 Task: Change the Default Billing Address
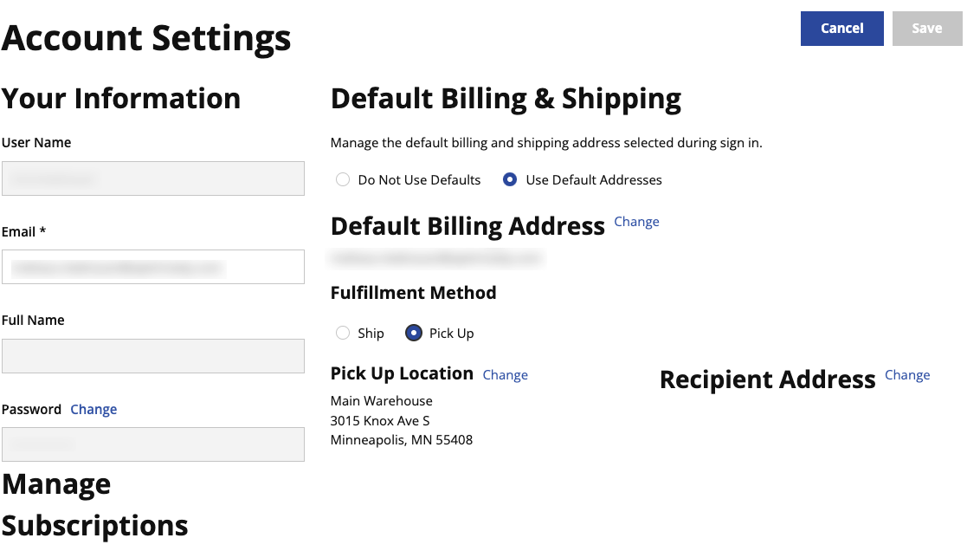point(636,221)
